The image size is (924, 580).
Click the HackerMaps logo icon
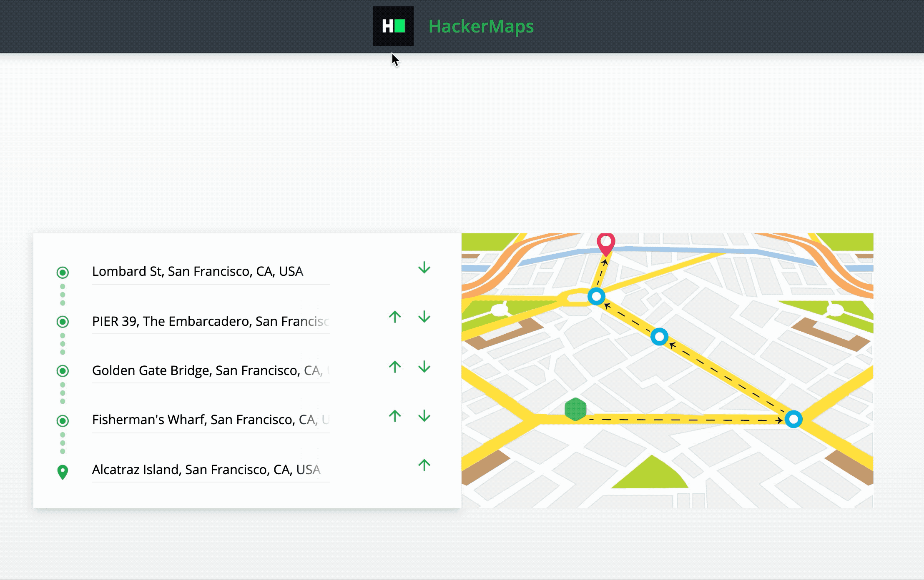click(394, 26)
